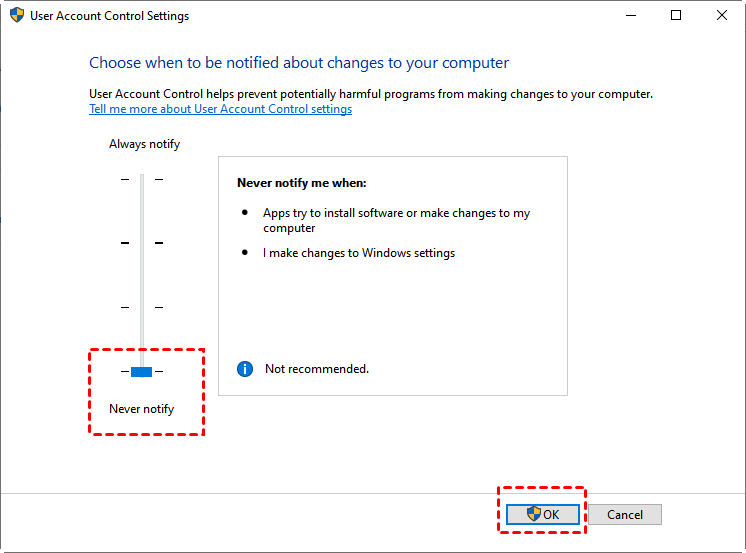
Task: Minimize the User Account Control Settings window
Action: point(630,16)
